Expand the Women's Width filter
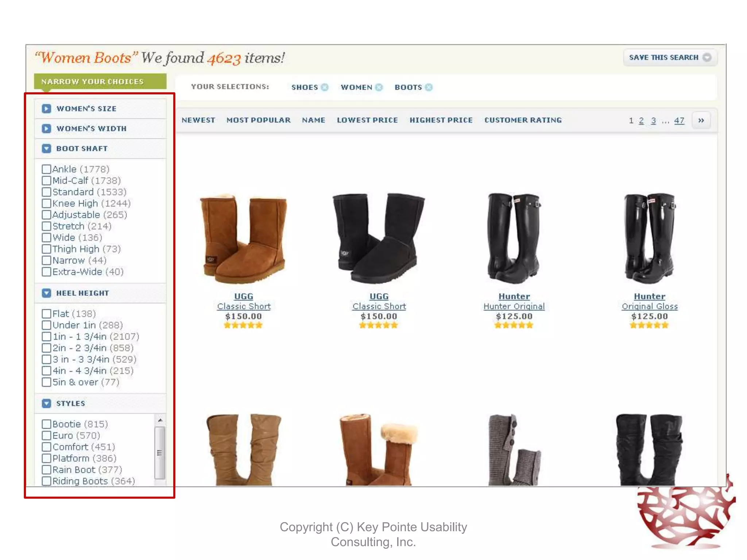This screenshot has width=747, height=560. pyautogui.click(x=46, y=128)
